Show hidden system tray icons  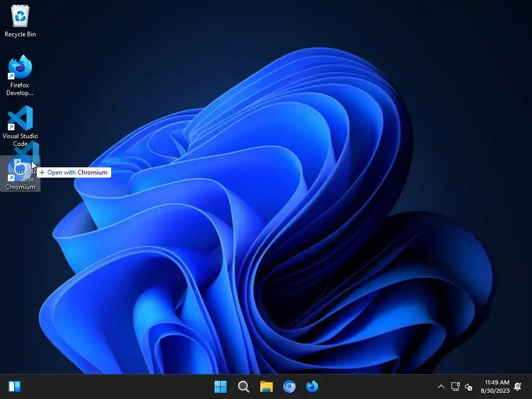(x=441, y=387)
